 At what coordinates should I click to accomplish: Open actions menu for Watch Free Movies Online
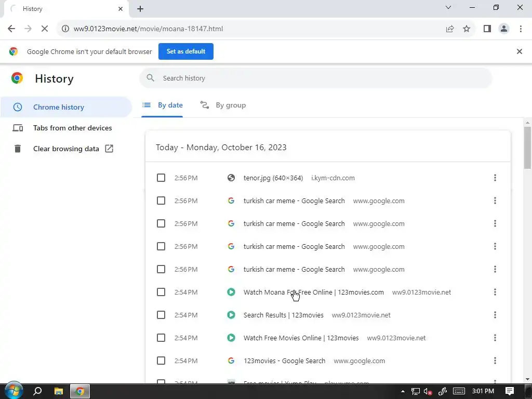(x=495, y=338)
